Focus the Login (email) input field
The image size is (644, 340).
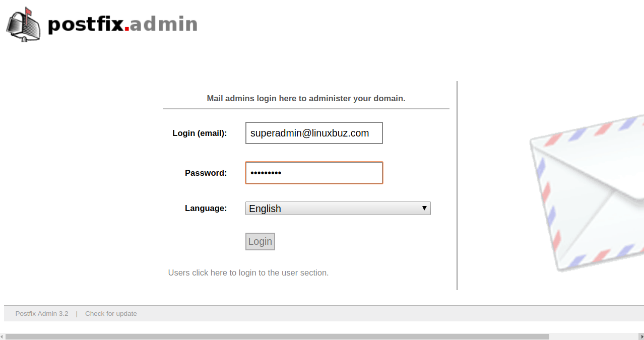[314, 133]
